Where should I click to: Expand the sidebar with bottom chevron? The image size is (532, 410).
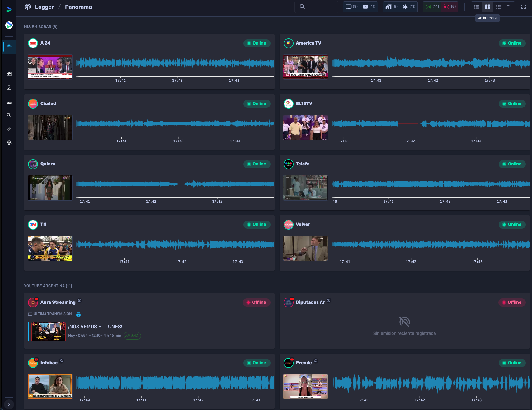pyautogui.click(x=9, y=404)
